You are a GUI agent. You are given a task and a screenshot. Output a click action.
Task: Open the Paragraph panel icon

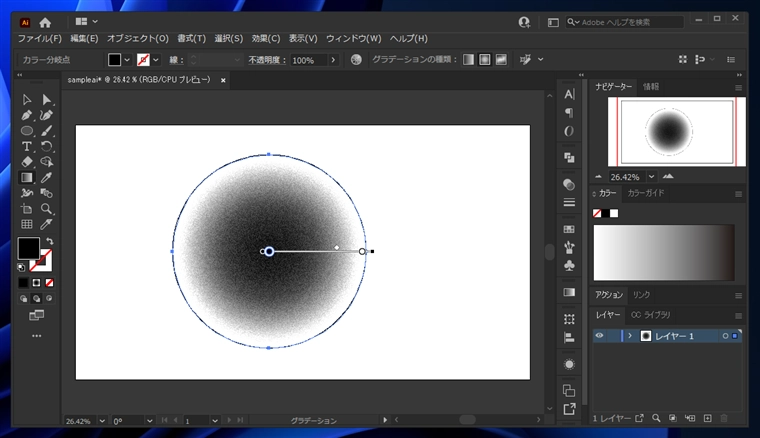569,113
